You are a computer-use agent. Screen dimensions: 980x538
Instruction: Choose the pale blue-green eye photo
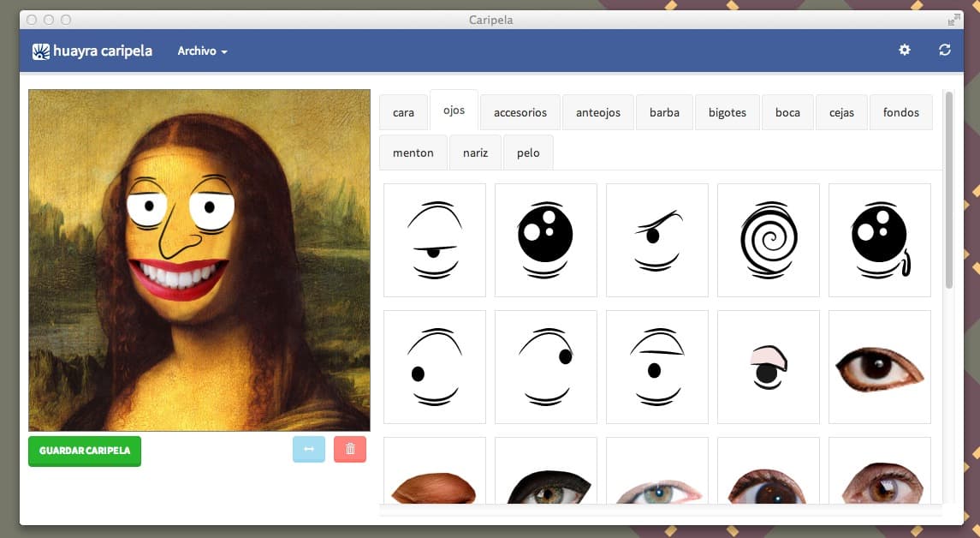[656, 470]
